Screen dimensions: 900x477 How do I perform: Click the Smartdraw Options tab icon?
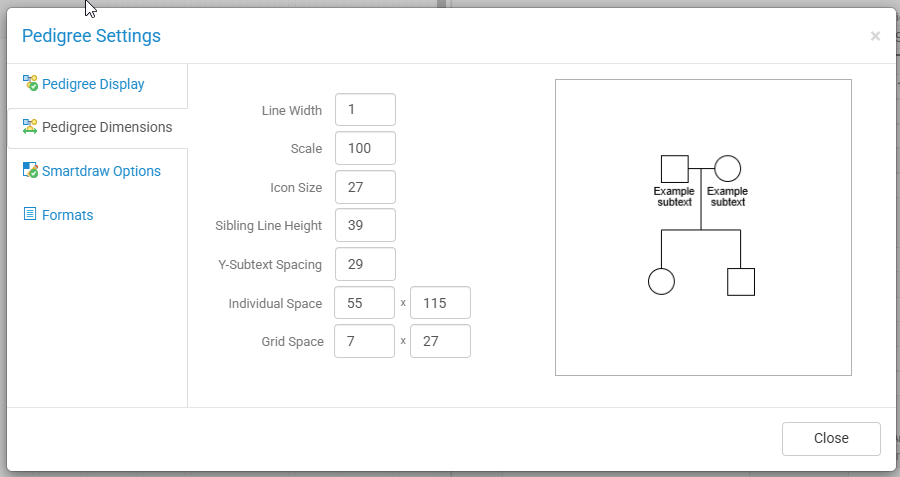click(x=30, y=171)
